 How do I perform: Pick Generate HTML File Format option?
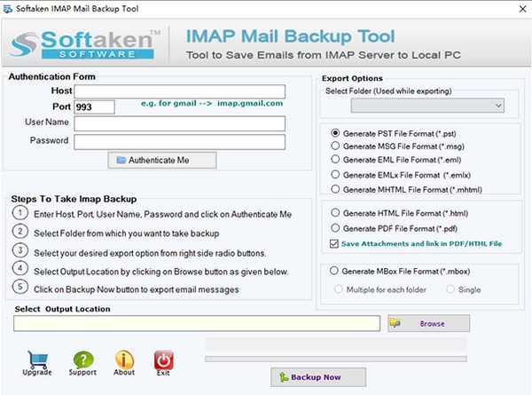tap(335, 213)
